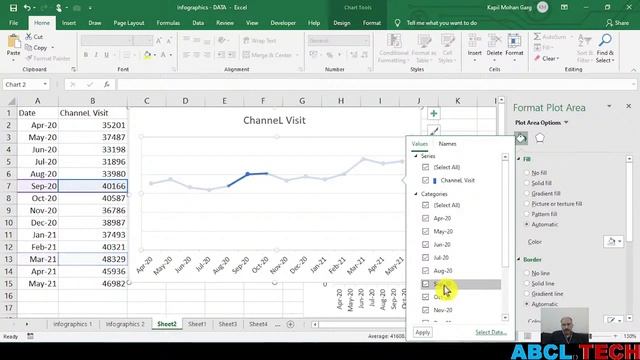This screenshot has height=360, width=640.
Task: Copy the selection using the Copy icon
Action: 29,48
